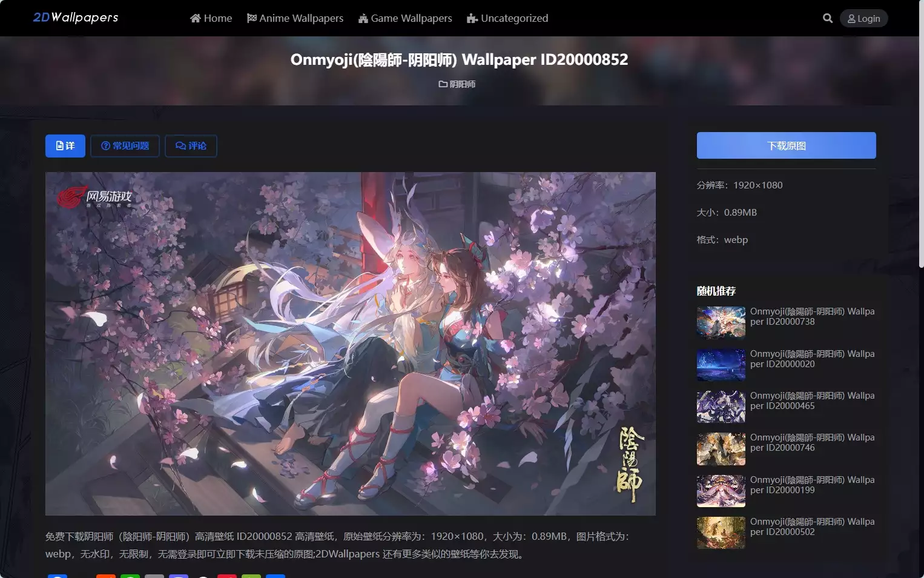The height and width of the screenshot is (578, 924).
Task: Switch to the 评论 comments tab
Action: [x=191, y=146]
